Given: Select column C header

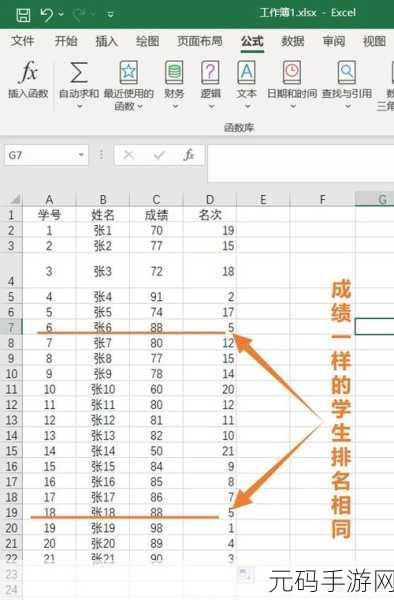Looking at the screenshot, I should click(156, 199).
